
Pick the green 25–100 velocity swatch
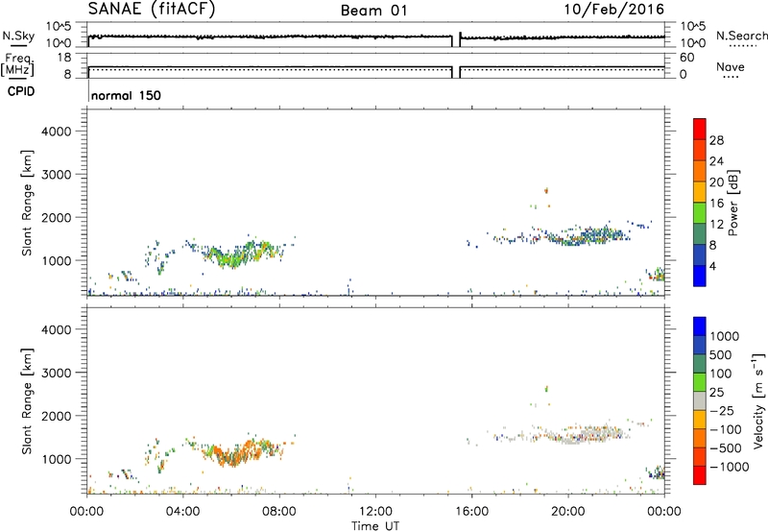700,382
